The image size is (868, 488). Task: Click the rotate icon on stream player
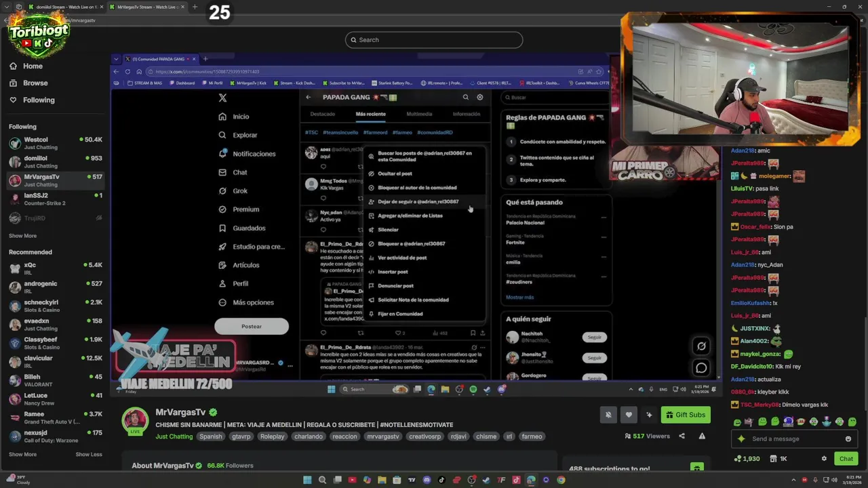click(701, 346)
